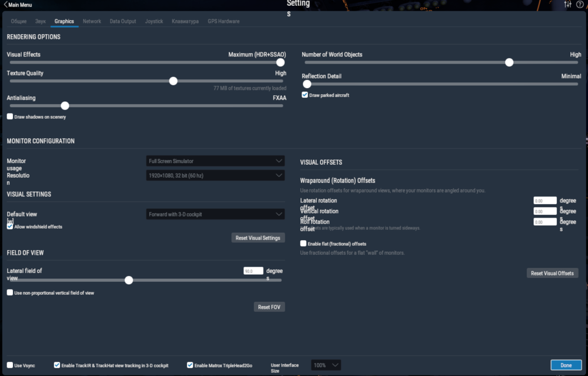Click the 'Wraparound (Rotation) Offsets' heading
588x376 pixels.
(x=338, y=181)
